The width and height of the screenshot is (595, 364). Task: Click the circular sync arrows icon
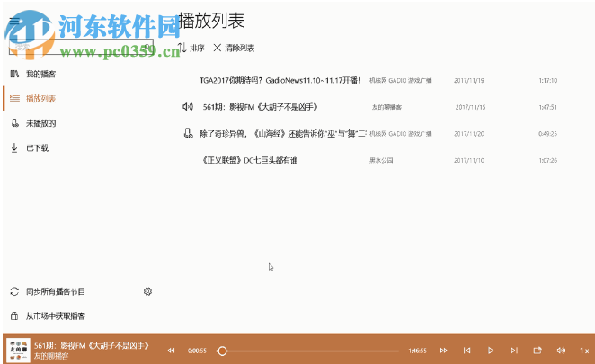coord(14,291)
